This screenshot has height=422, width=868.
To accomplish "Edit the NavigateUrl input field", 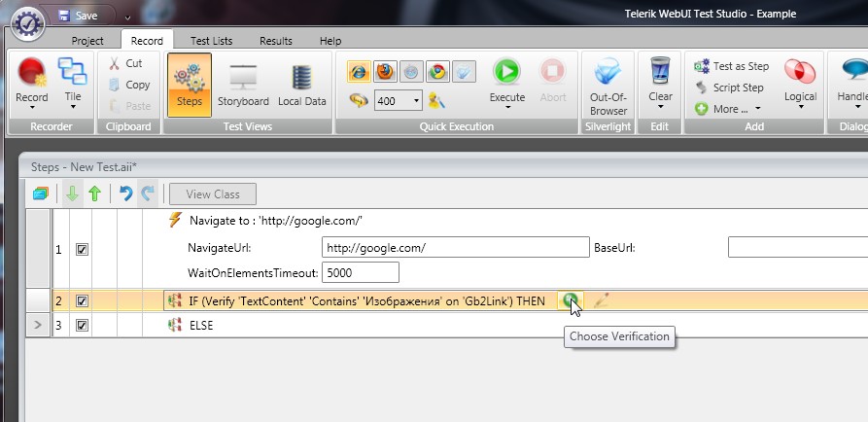I will tap(455, 248).
